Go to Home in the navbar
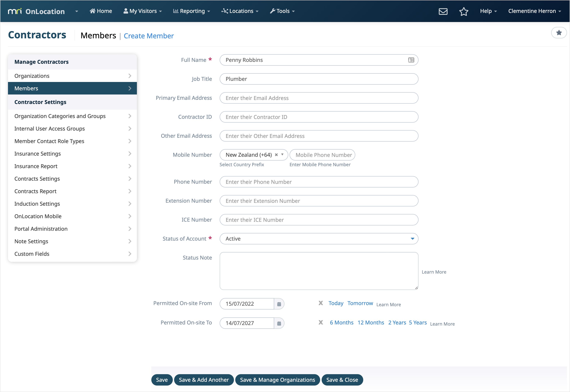 tap(101, 11)
